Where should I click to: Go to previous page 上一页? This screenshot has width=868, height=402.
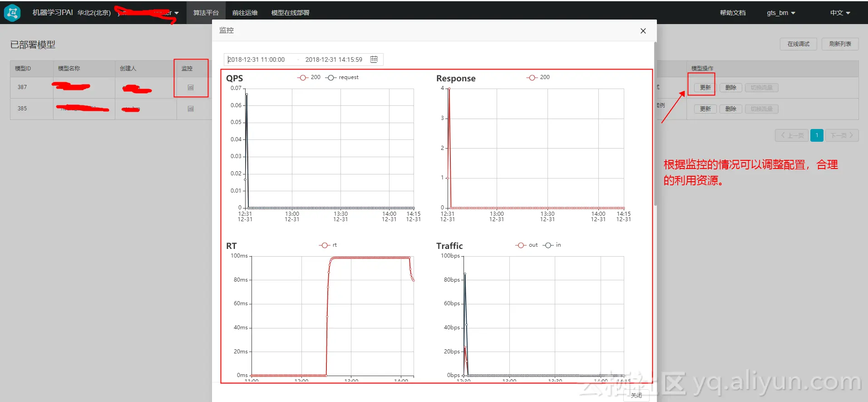tap(792, 135)
